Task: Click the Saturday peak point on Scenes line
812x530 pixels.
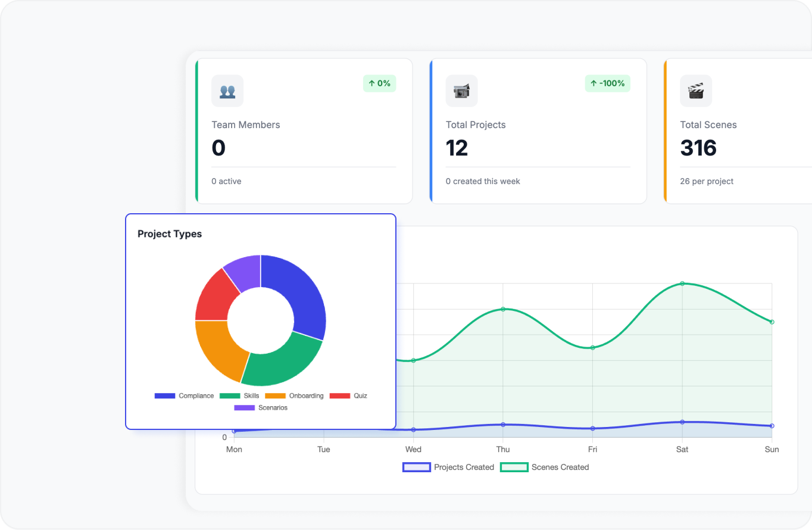Action: point(682,283)
